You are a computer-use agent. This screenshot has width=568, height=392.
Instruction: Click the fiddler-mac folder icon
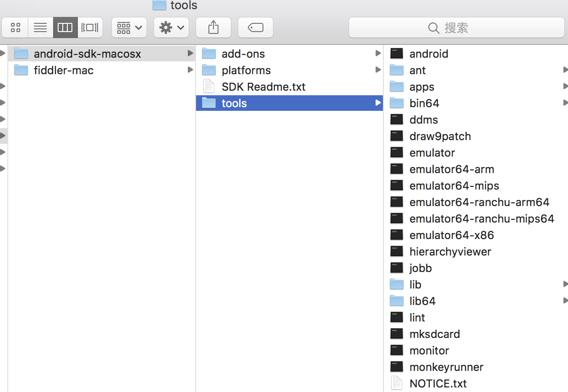(x=21, y=70)
